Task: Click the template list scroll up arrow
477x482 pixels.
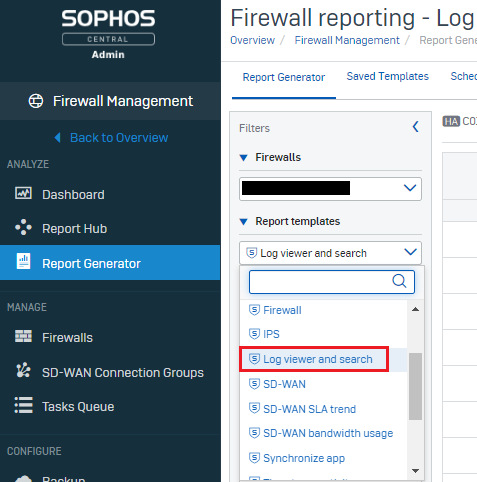Action: tap(415, 309)
